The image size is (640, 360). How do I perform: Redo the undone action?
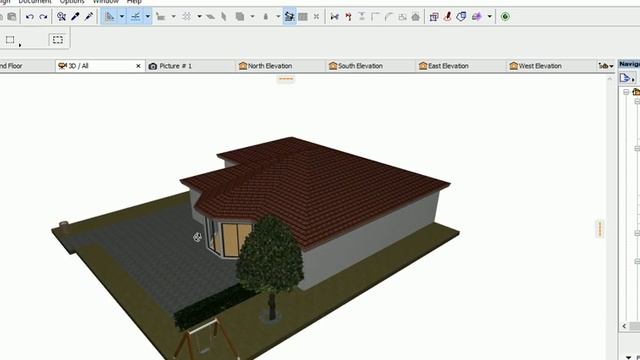(x=43, y=17)
